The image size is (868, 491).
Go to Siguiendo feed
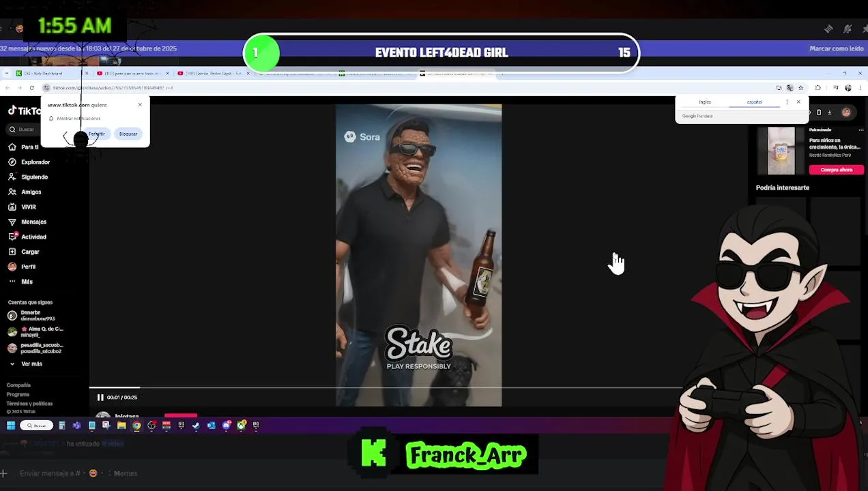(x=28, y=177)
